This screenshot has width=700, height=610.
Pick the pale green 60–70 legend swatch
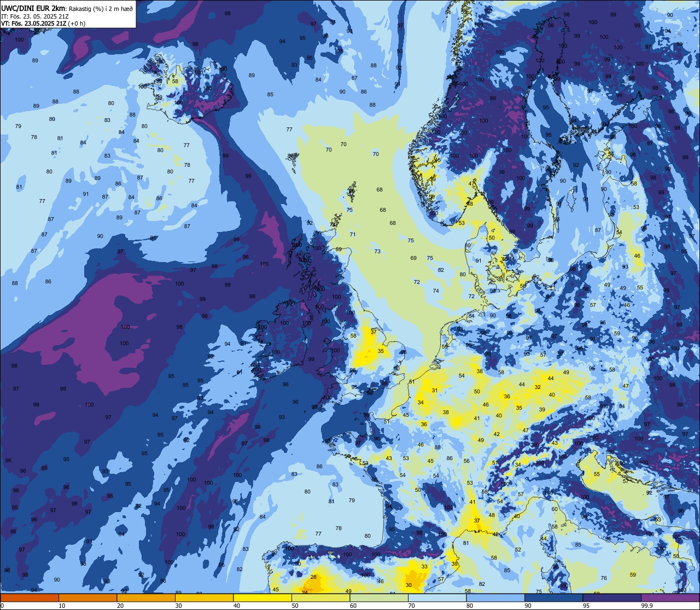[379, 597]
